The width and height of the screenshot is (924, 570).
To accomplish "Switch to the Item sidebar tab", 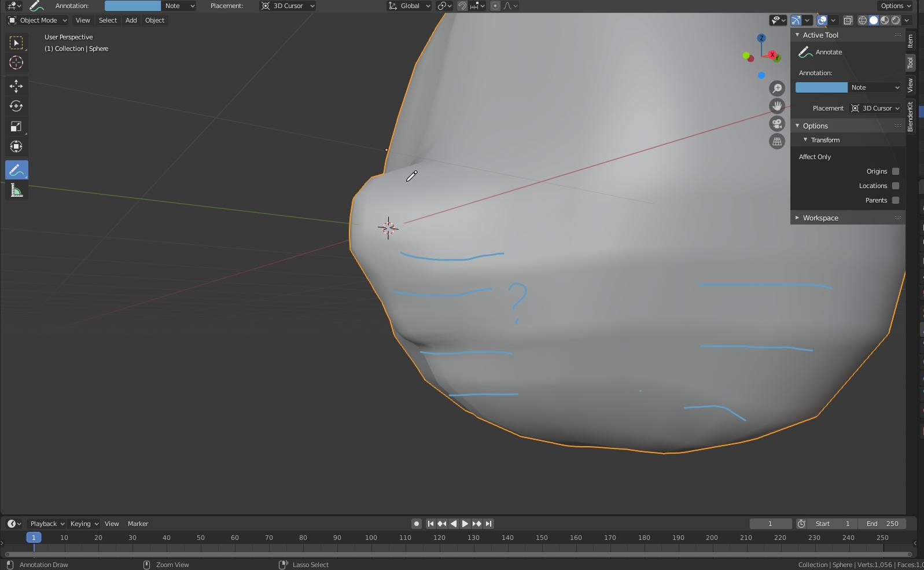I will tap(910, 41).
